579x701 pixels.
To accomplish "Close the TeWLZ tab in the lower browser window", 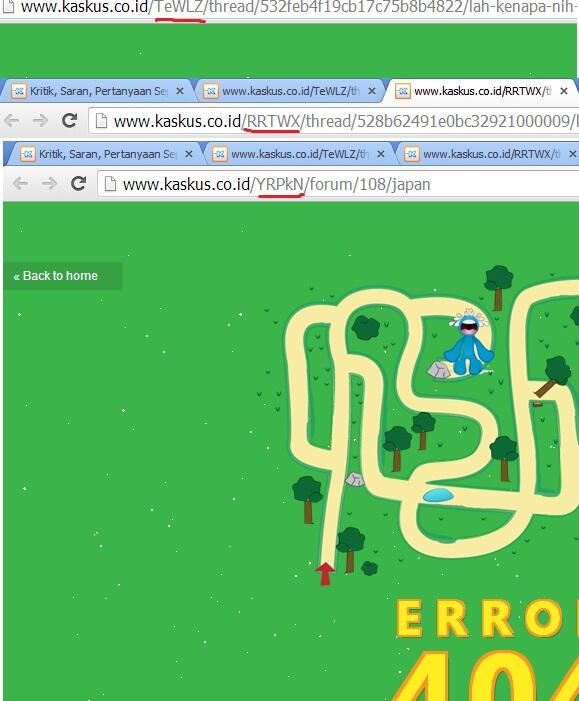I will [380, 154].
